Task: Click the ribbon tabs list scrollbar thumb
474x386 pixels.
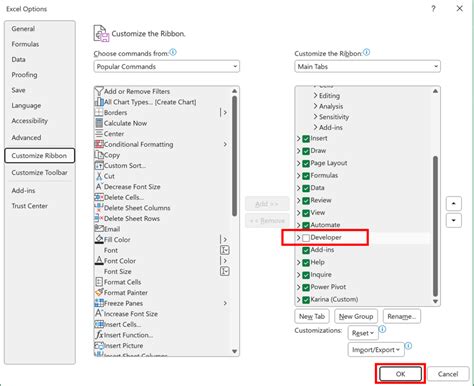Action: click(x=435, y=226)
